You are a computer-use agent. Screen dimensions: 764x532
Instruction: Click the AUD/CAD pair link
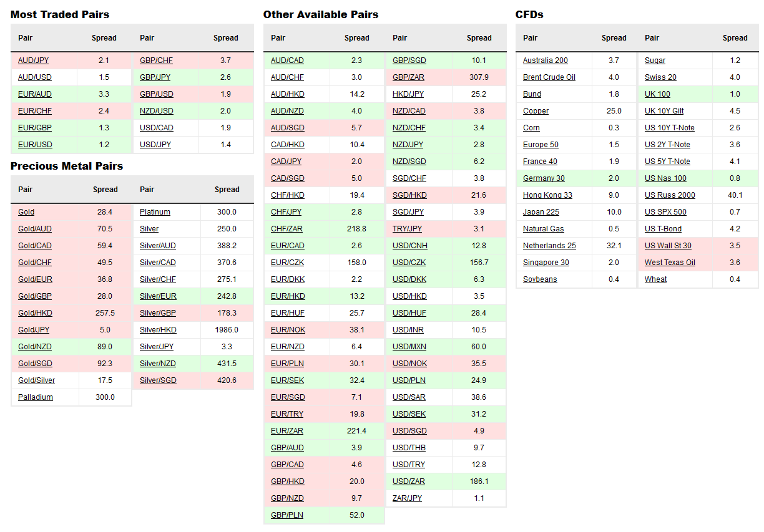click(287, 60)
